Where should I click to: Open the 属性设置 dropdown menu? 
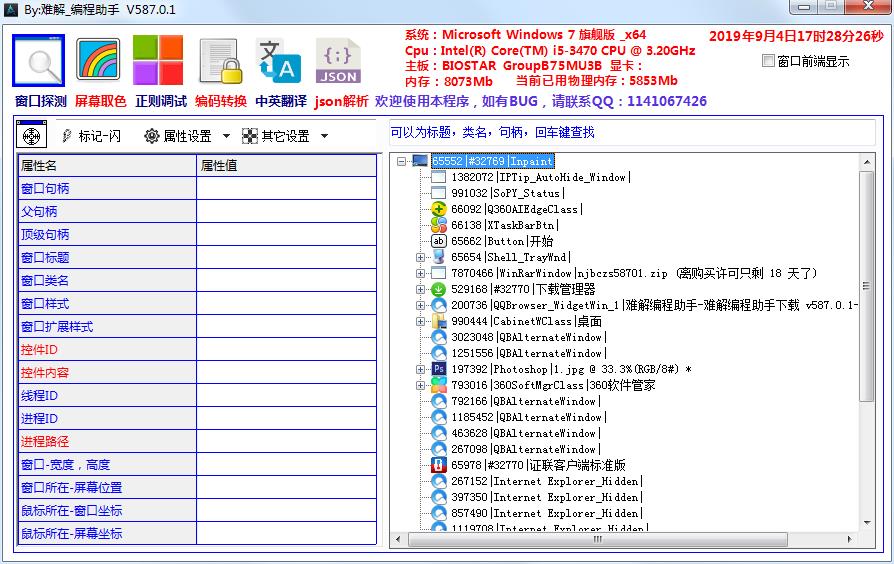[187, 136]
